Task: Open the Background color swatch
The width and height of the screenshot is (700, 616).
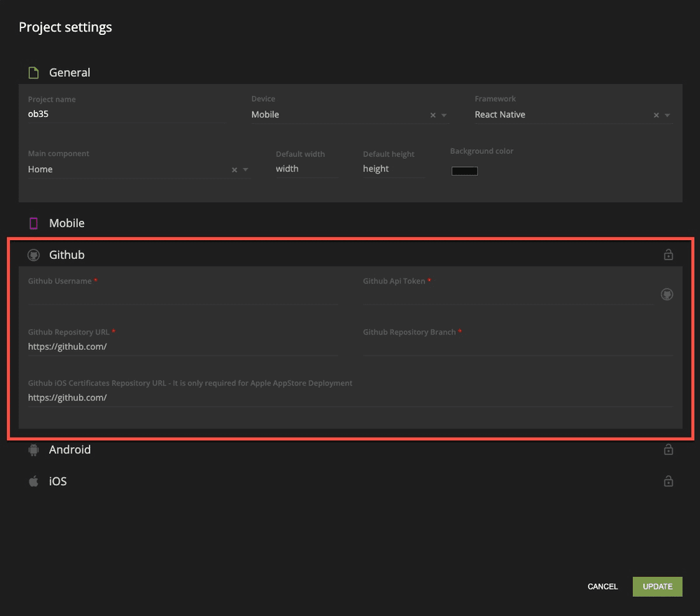Action: coord(464,171)
